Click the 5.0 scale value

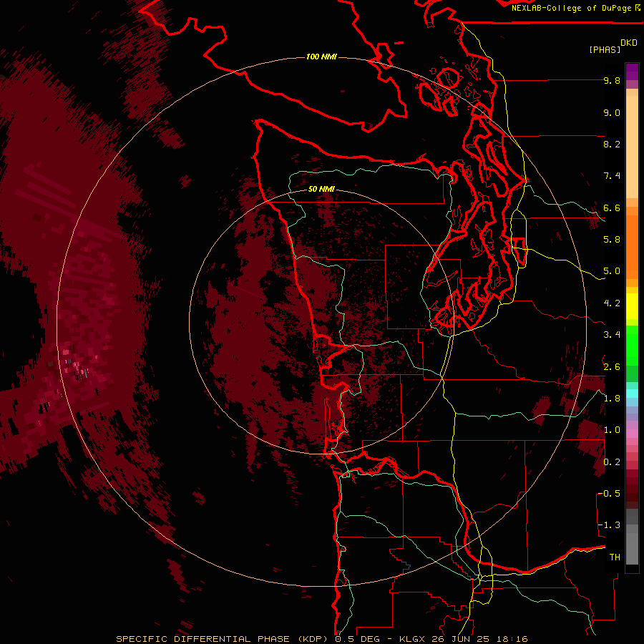coord(612,271)
